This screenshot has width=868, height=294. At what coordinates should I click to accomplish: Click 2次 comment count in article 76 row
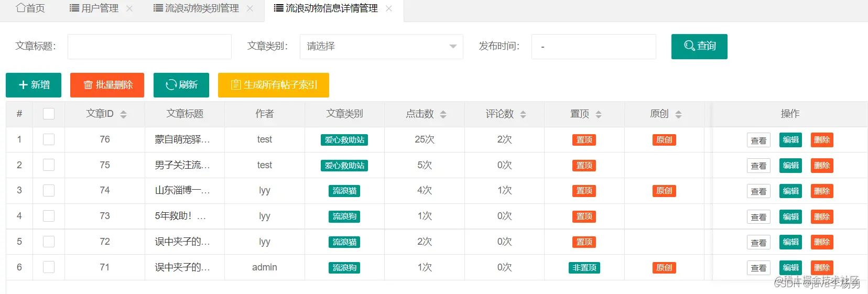(505, 139)
